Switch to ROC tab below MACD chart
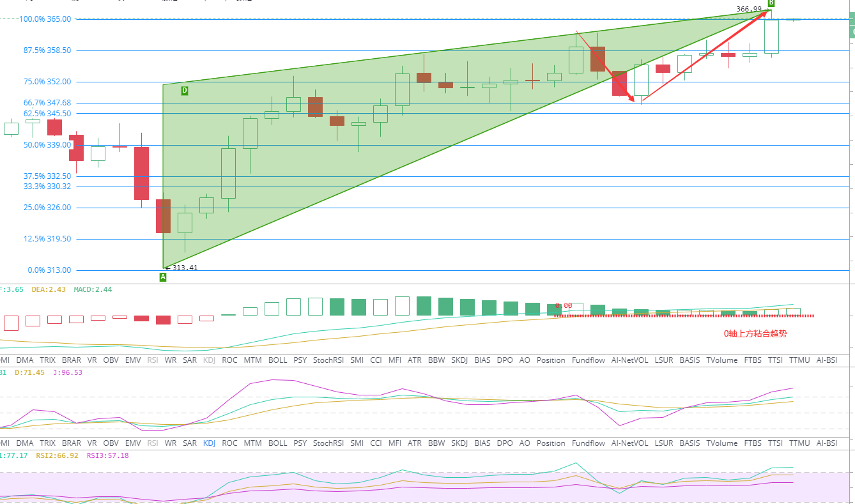 click(229, 360)
